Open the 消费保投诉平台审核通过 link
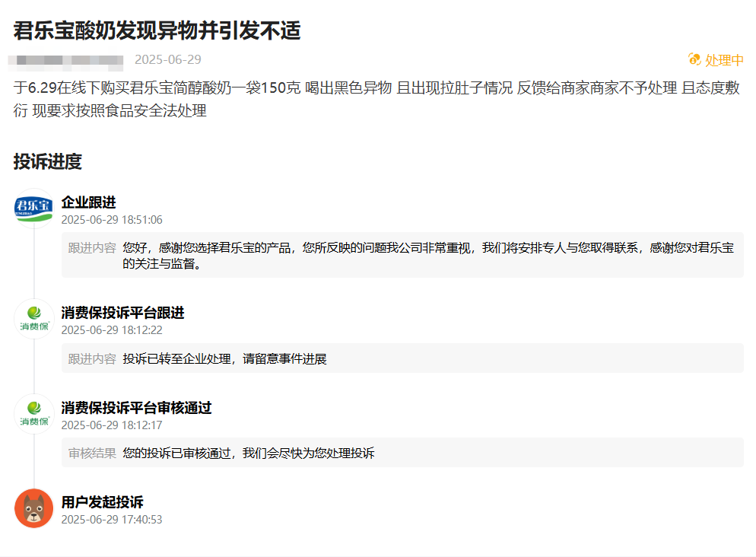This screenshot has height=557, width=756. (x=136, y=408)
